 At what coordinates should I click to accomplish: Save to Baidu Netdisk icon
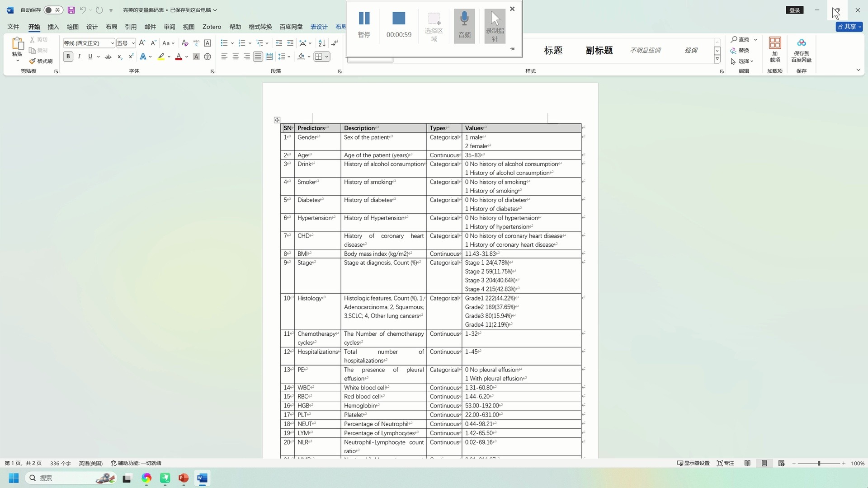pyautogui.click(x=802, y=50)
